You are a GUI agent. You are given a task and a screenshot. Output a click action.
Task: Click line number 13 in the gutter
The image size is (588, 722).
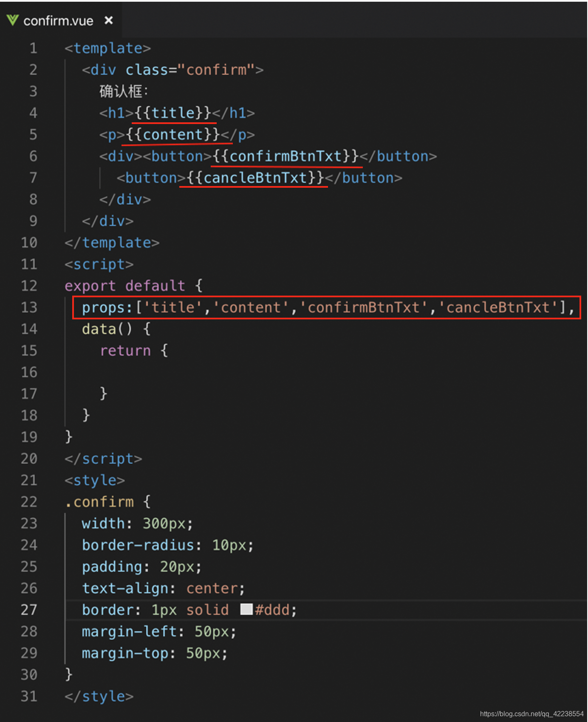[x=29, y=307]
